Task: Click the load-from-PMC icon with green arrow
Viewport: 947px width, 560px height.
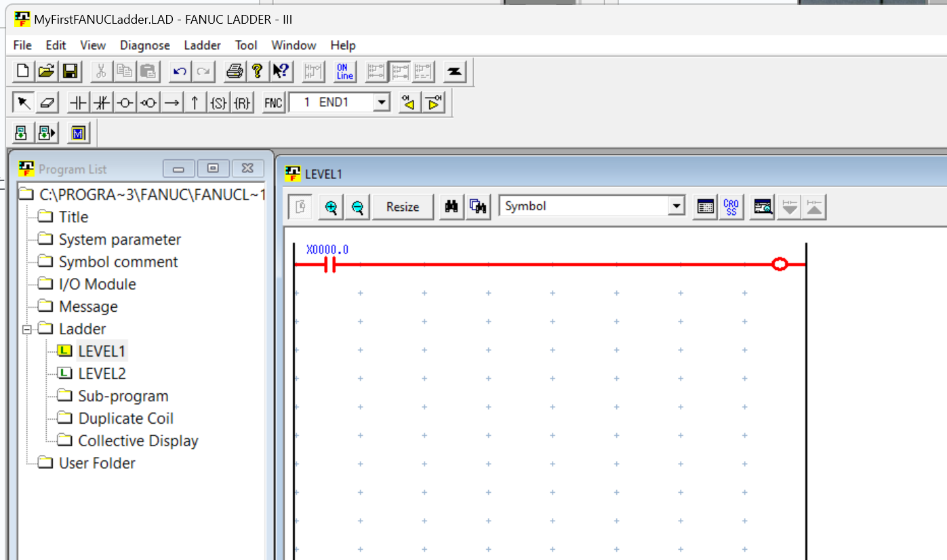Action: coord(22,133)
